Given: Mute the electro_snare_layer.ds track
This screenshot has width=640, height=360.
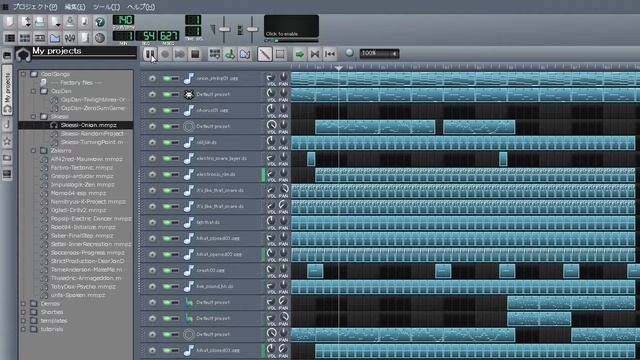Looking at the screenshot, I should pos(167,158).
